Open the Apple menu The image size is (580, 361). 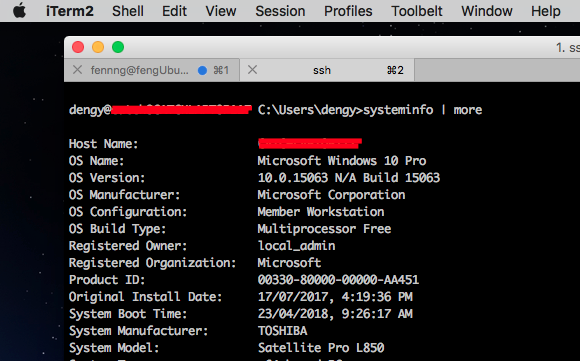(x=19, y=11)
